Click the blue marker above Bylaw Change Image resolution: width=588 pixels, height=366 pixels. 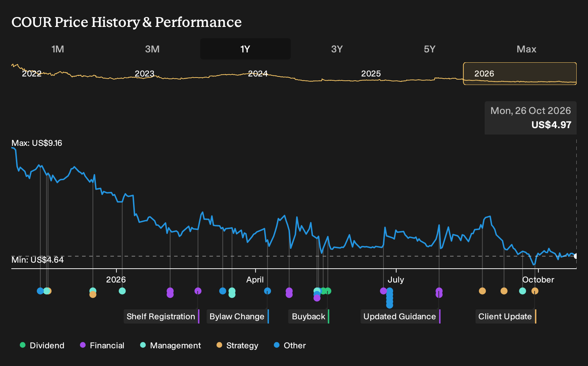coord(267,291)
